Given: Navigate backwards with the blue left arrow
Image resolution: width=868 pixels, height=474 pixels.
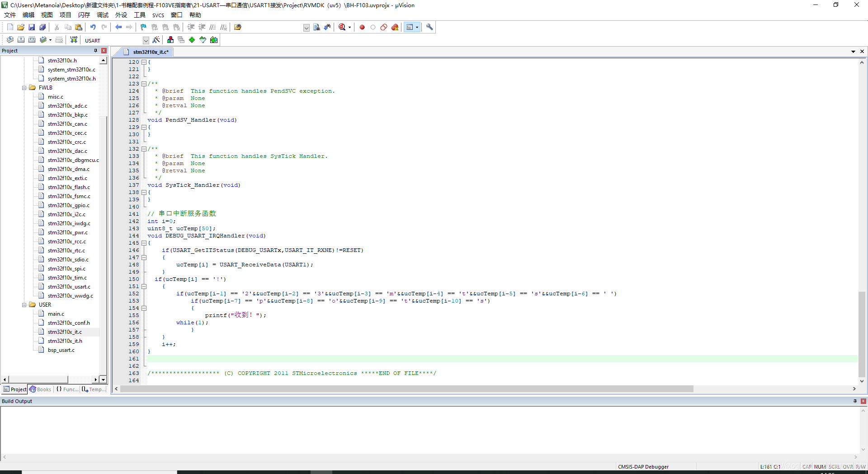Looking at the screenshot, I should [118, 27].
